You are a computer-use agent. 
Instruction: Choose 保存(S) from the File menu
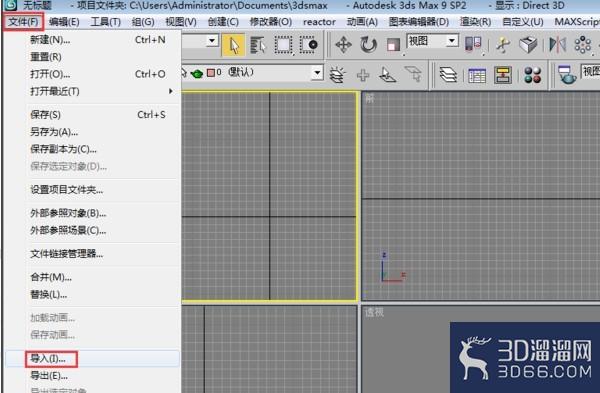[x=92, y=114]
